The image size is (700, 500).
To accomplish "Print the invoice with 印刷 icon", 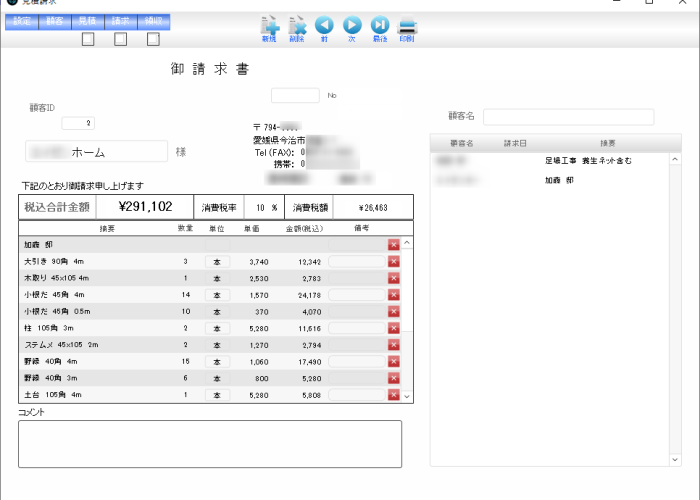I will coord(407,29).
